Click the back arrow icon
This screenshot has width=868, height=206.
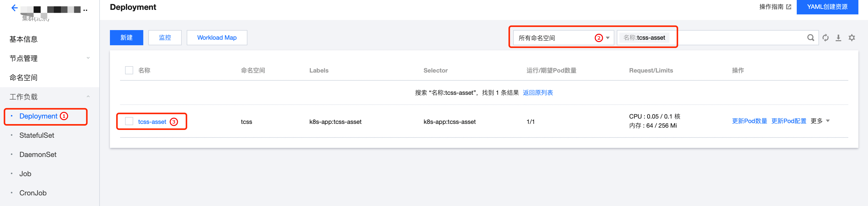point(14,8)
